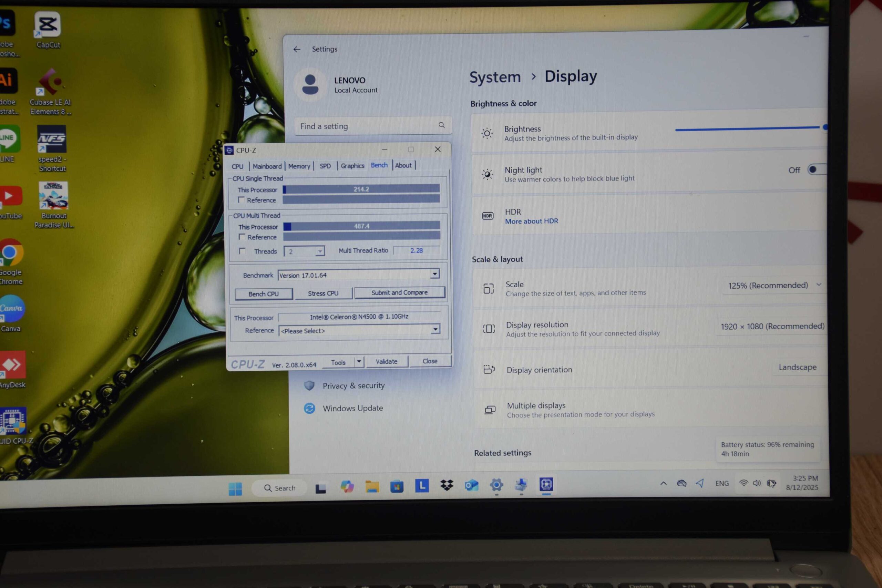Open File Explorer on the taskbar
This screenshot has height=588, width=882.
point(372,486)
